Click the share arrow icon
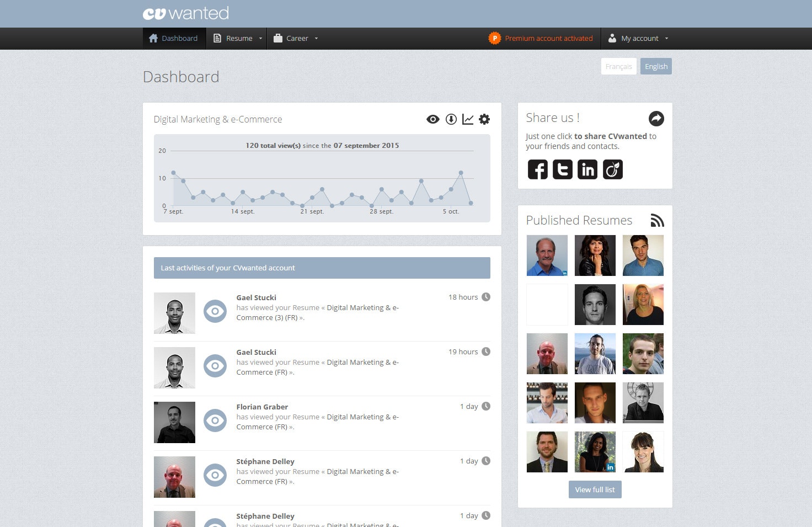 point(656,119)
